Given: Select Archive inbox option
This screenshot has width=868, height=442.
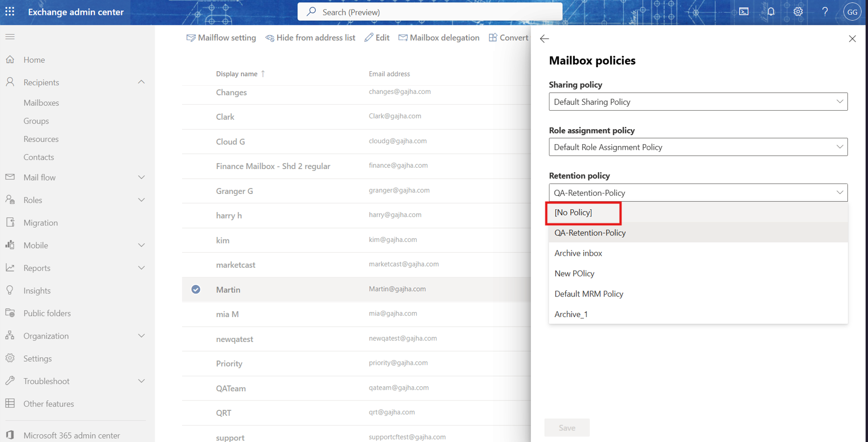Looking at the screenshot, I should tap(698, 253).
